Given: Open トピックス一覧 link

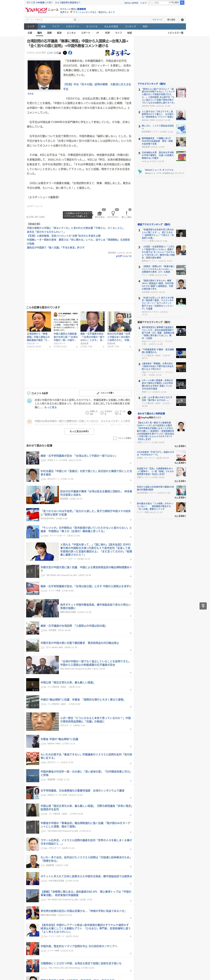Looking at the screenshot, I should pos(175,33).
